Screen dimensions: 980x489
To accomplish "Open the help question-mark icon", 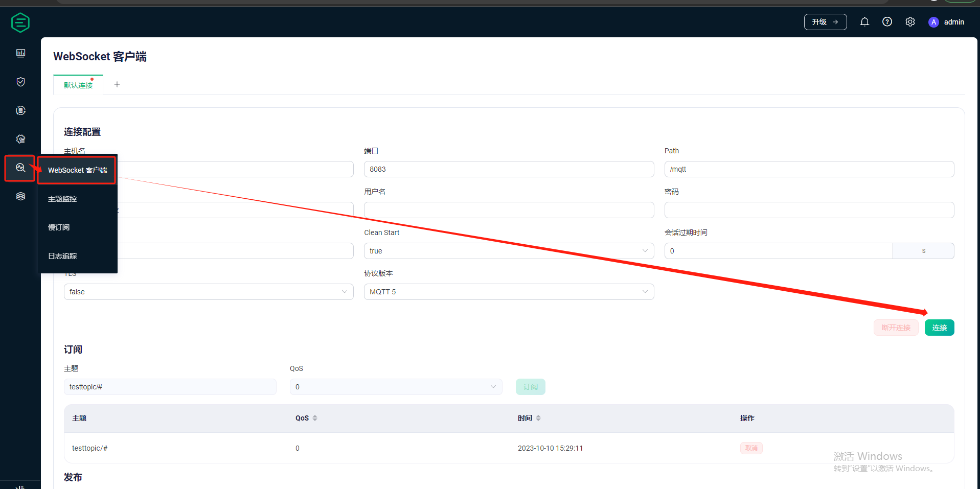I will pos(887,22).
